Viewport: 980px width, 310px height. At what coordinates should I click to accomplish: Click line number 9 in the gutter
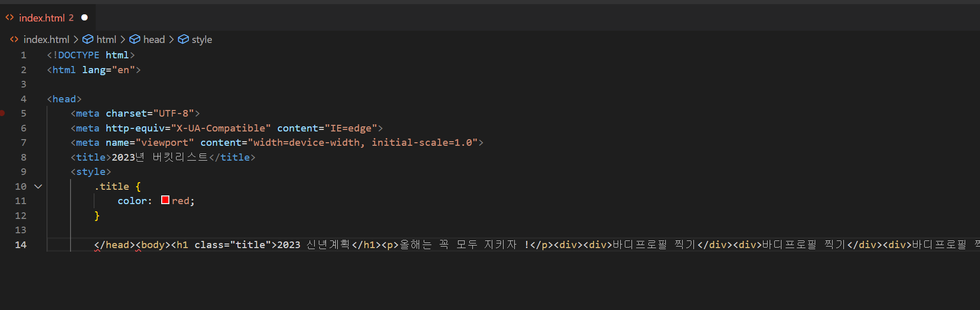(x=24, y=172)
